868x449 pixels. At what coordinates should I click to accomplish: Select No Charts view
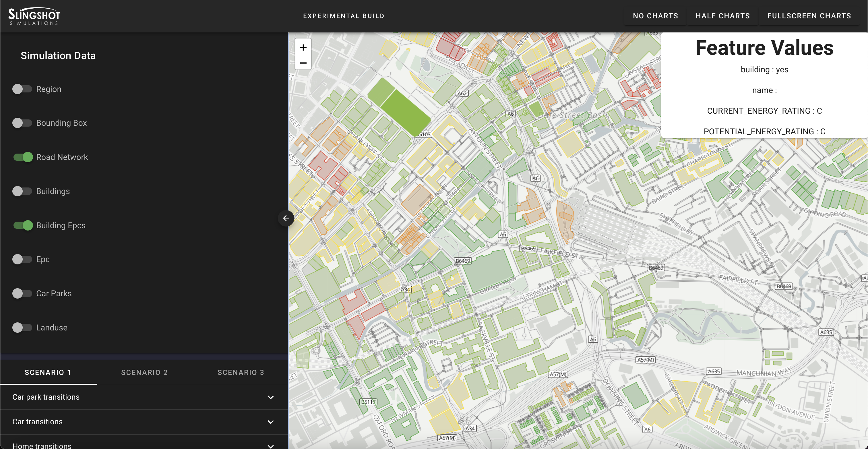click(655, 16)
